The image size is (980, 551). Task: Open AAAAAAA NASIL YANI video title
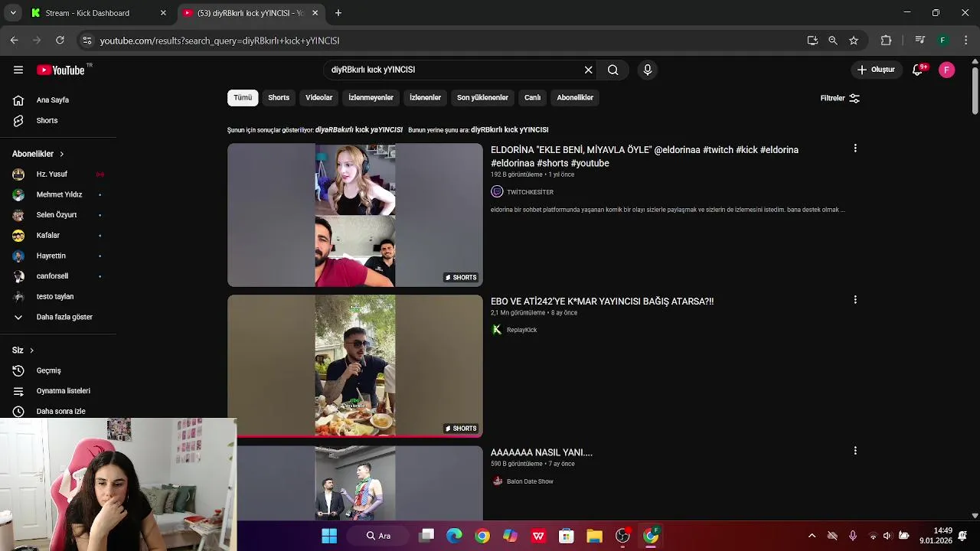[x=541, y=452]
